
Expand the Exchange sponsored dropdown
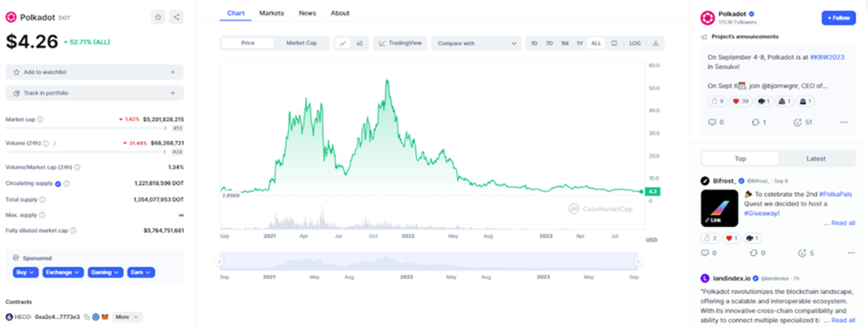pos(63,273)
